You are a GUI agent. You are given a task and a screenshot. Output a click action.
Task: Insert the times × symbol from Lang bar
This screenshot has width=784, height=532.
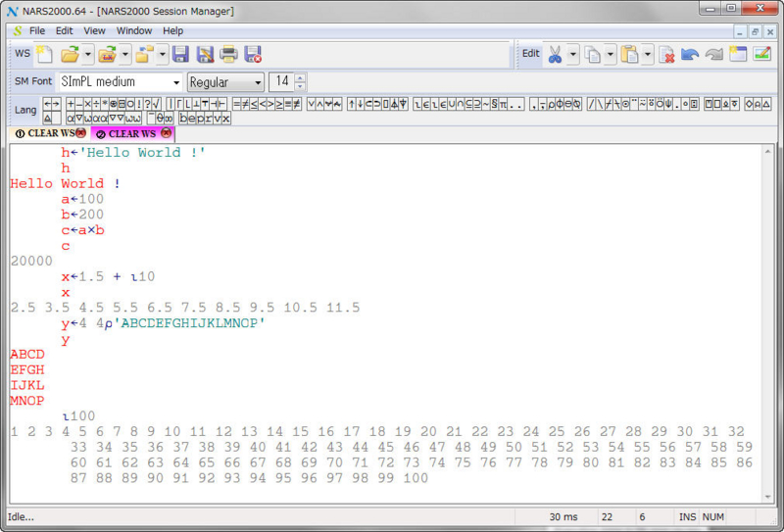(x=87, y=104)
